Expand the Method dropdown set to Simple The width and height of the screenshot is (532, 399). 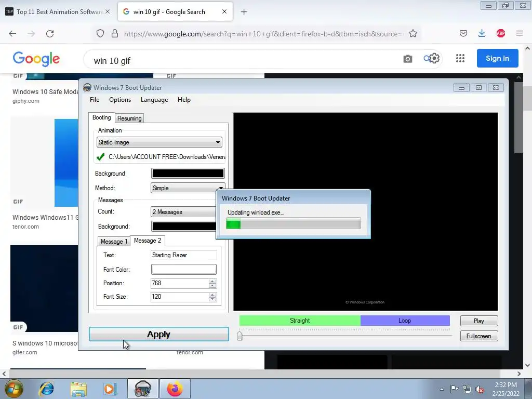188,188
